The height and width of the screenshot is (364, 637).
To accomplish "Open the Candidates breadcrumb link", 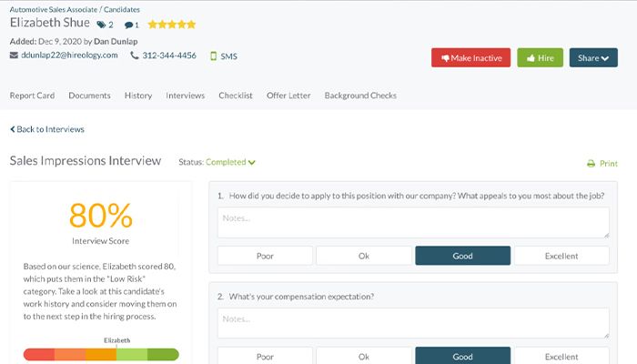I will (121, 9).
